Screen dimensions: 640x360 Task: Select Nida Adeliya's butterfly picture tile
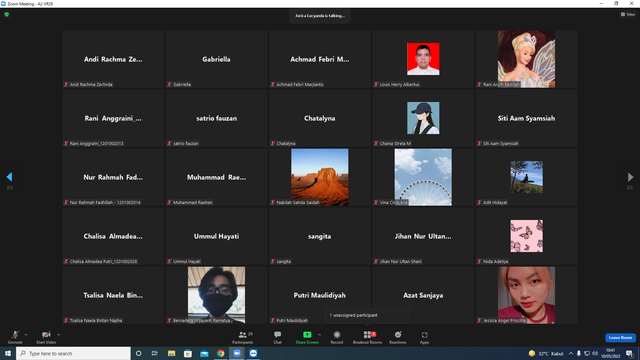click(x=526, y=236)
